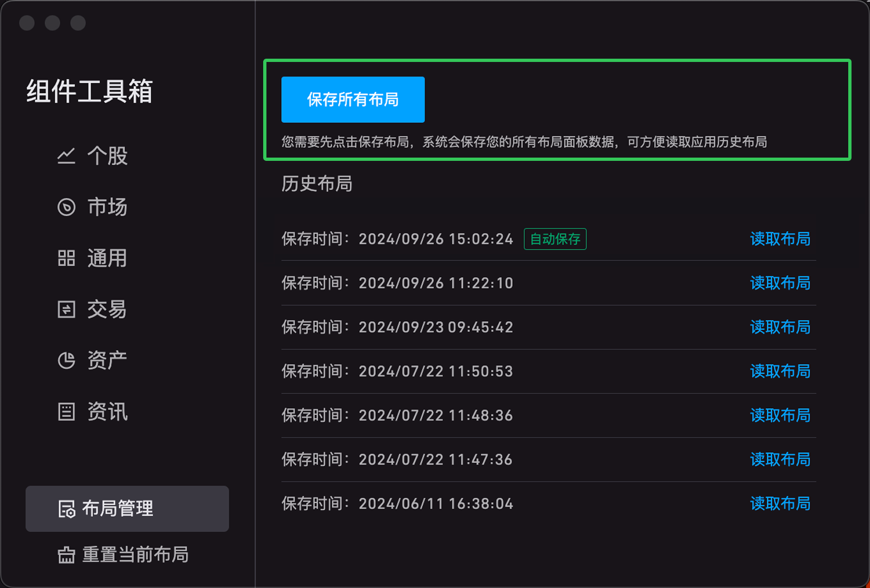This screenshot has width=870, height=588.
Task: Read layout saved 2024/09/26 11:22:10
Action: click(780, 283)
